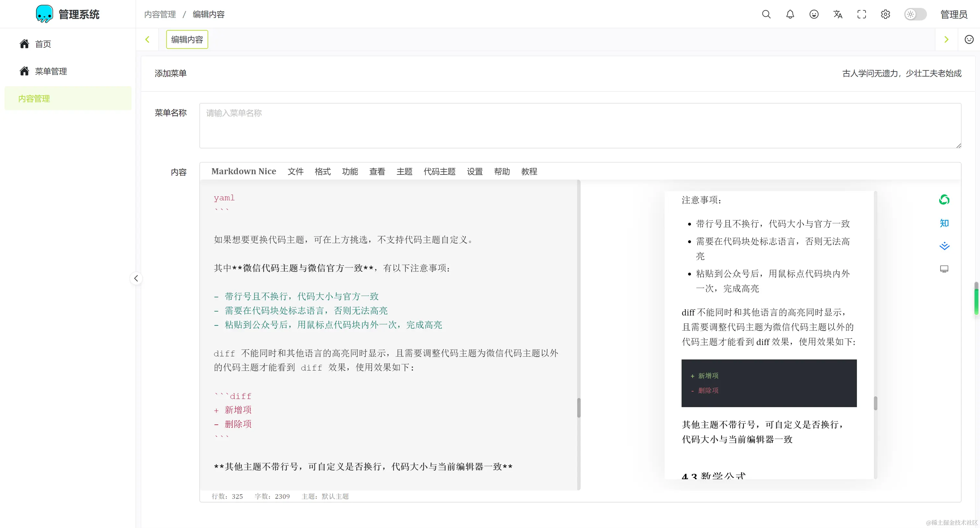
Task: Click the language translation icon
Action: pyautogui.click(x=838, y=15)
